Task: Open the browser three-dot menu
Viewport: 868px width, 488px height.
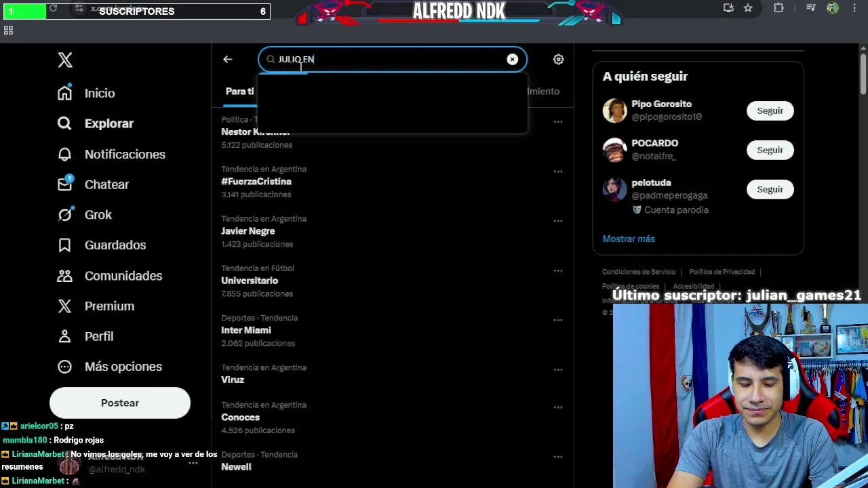Action: point(854,8)
